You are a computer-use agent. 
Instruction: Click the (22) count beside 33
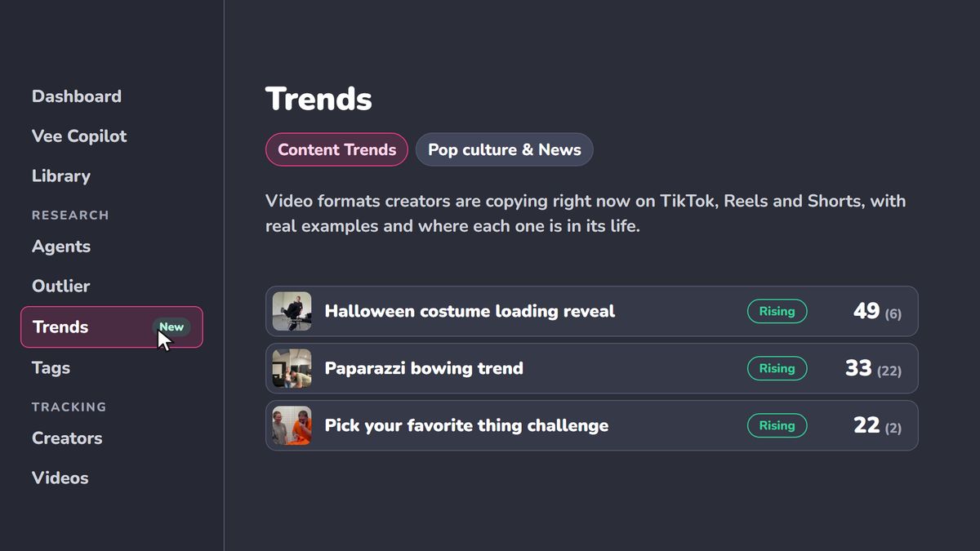pyautogui.click(x=889, y=371)
